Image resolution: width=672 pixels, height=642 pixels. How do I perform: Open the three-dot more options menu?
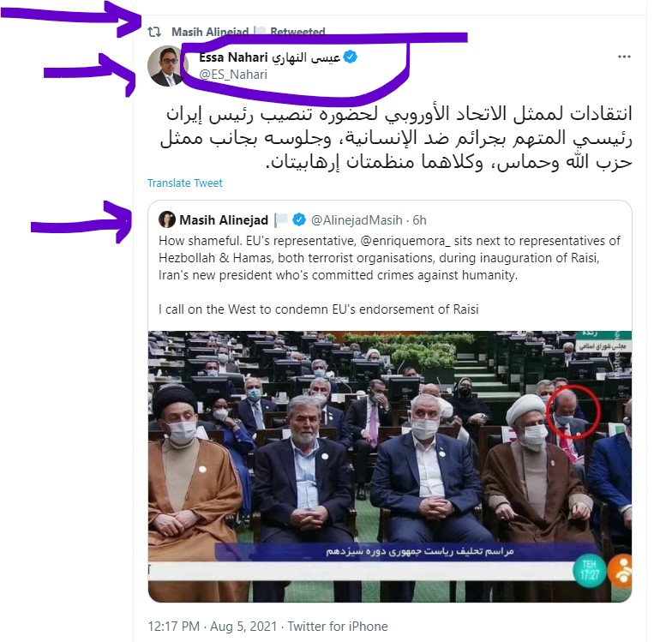624,57
